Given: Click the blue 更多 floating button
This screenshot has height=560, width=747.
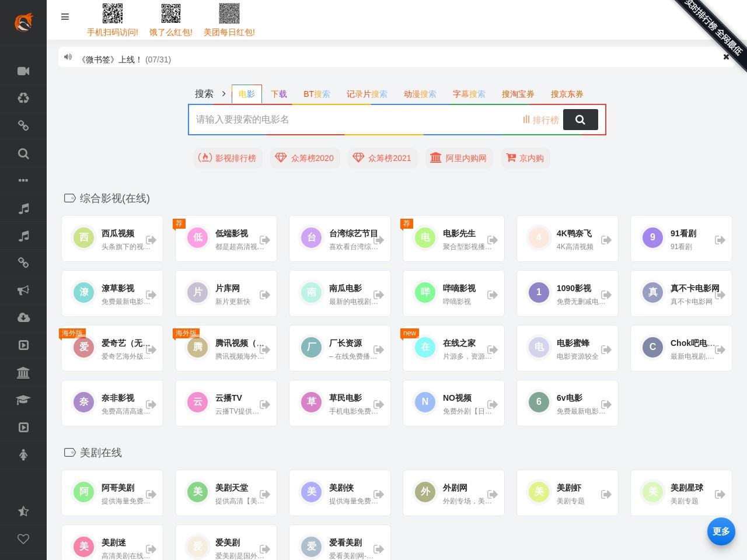Looking at the screenshot, I should point(721,531).
